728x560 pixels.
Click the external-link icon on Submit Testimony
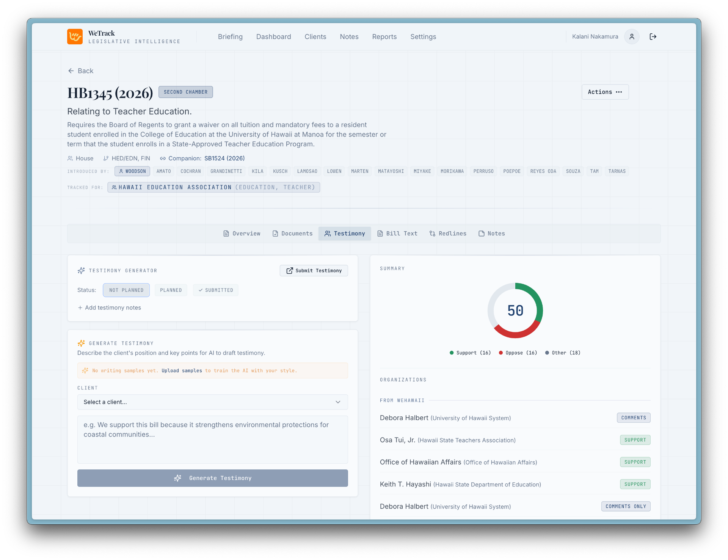(x=289, y=270)
